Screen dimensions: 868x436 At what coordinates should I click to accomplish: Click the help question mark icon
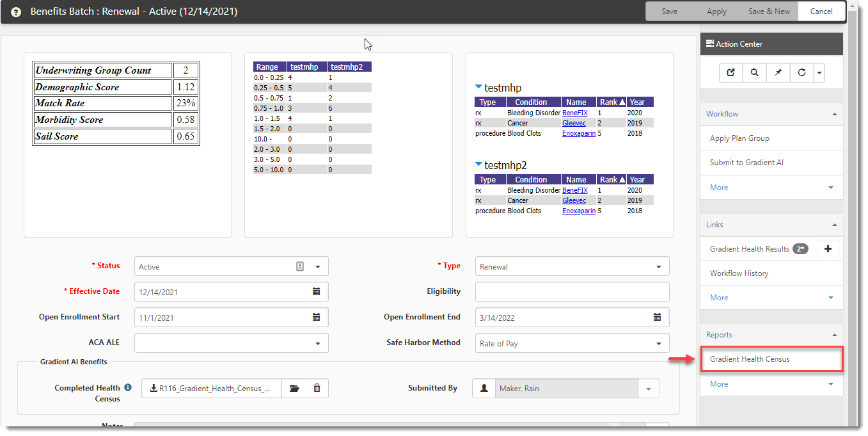click(x=16, y=12)
